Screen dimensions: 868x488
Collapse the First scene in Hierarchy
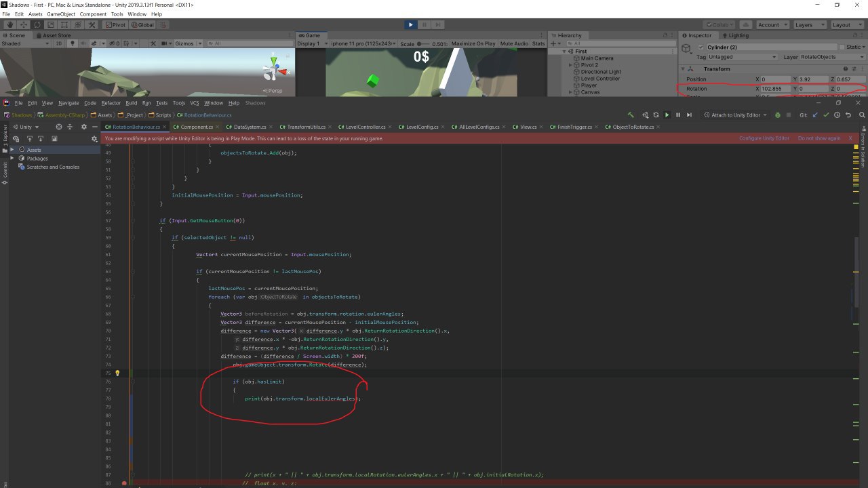pyautogui.click(x=564, y=52)
